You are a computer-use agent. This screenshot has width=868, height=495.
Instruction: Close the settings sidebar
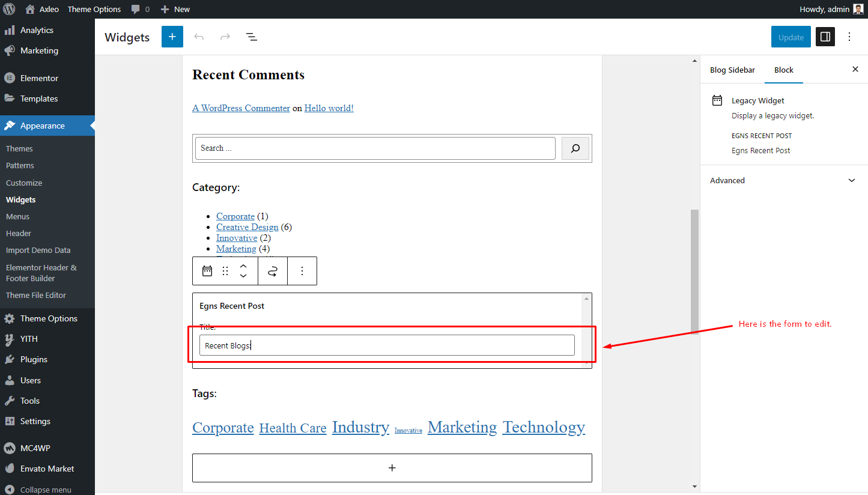click(x=855, y=70)
